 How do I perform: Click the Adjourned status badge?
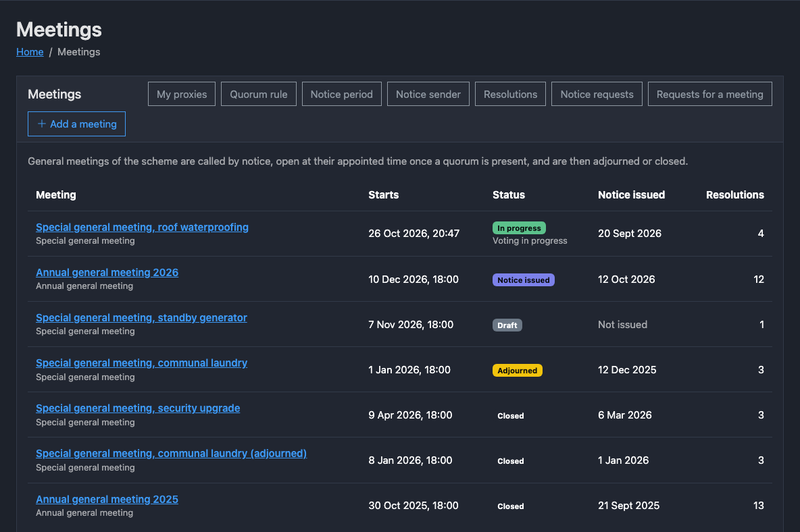pos(518,371)
